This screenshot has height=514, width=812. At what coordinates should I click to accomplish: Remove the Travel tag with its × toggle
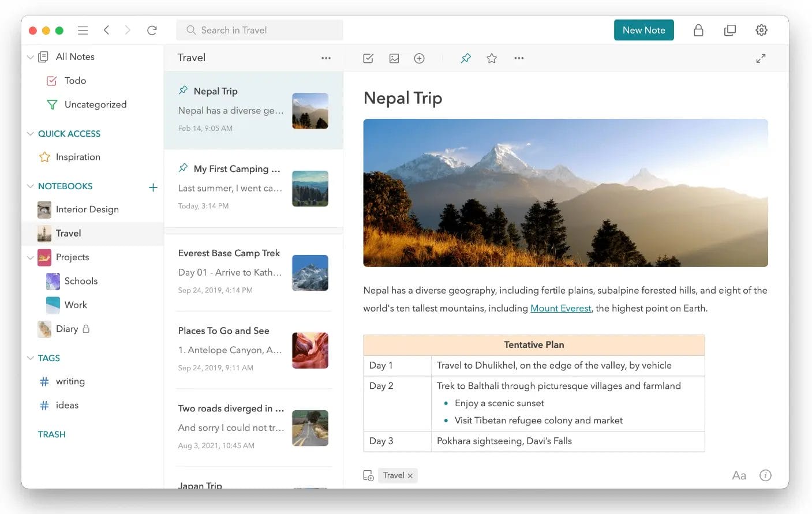[x=410, y=475]
